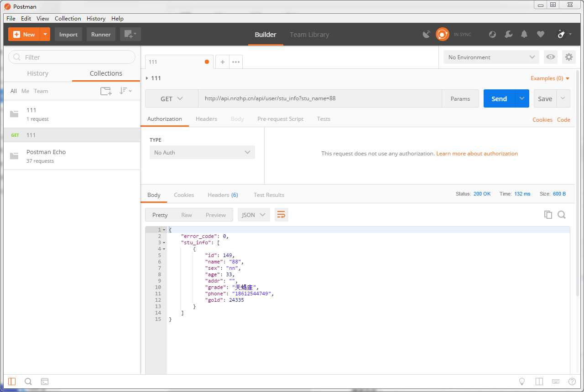Image resolution: width=584 pixels, height=392 pixels.
Task: Select Pretty response view
Action: 160,215
